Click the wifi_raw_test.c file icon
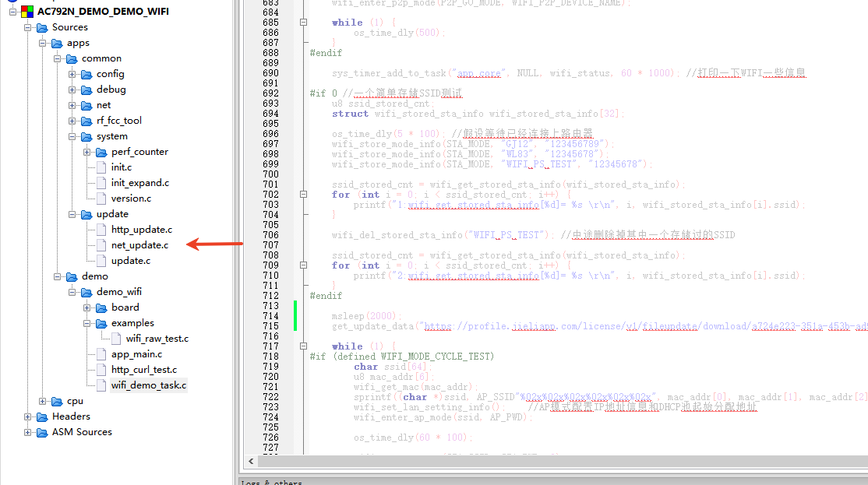This screenshot has height=485, width=868. [x=116, y=339]
